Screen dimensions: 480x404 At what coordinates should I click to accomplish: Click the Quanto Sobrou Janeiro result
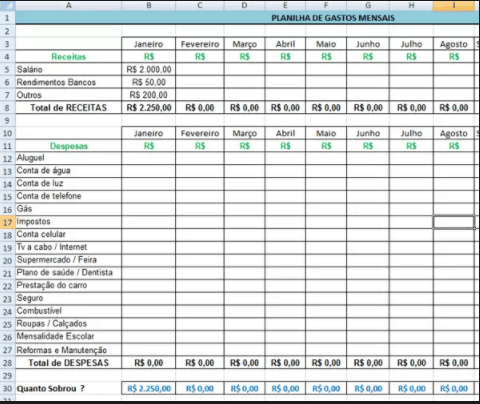pos(149,388)
